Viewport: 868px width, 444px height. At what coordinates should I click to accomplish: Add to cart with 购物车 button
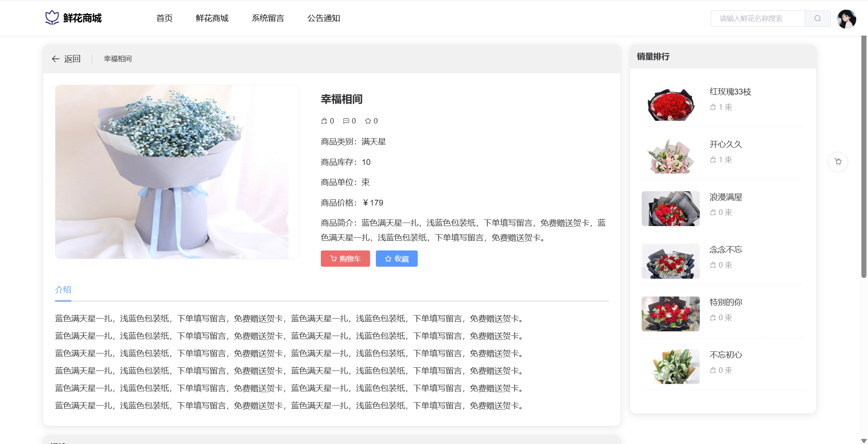pos(345,259)
